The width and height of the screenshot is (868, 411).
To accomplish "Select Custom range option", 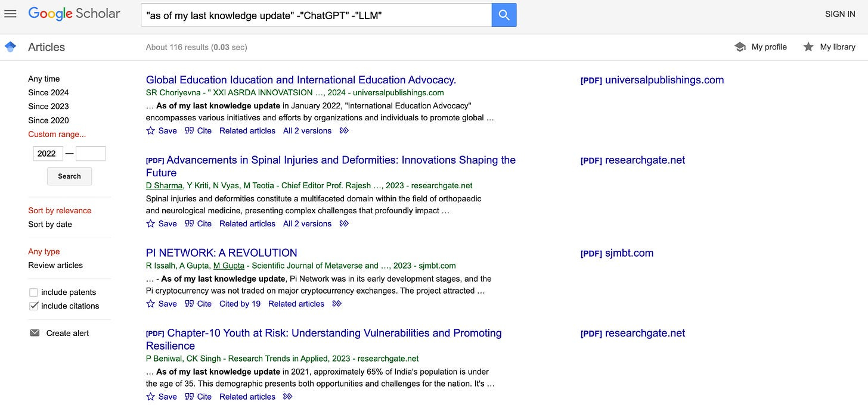I will click(57, 134).
